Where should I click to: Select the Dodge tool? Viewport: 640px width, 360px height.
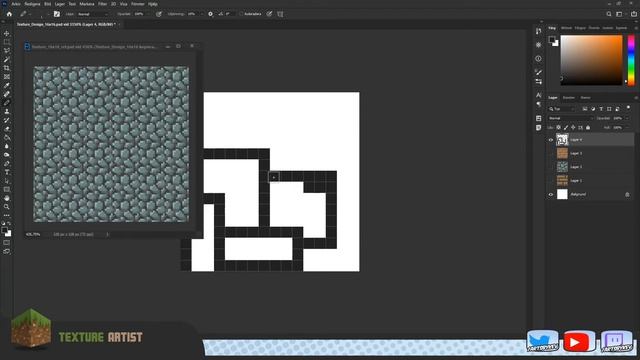click(x=7, y=155)
